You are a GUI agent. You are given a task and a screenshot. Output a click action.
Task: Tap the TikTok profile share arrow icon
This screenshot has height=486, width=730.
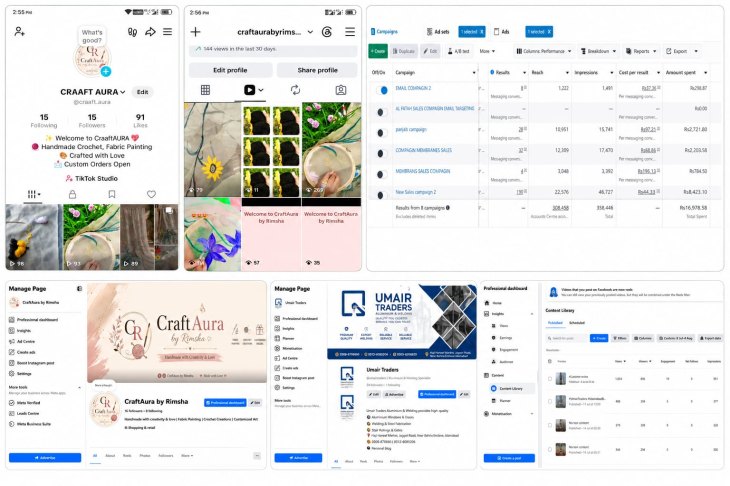[x=150, y=32]
